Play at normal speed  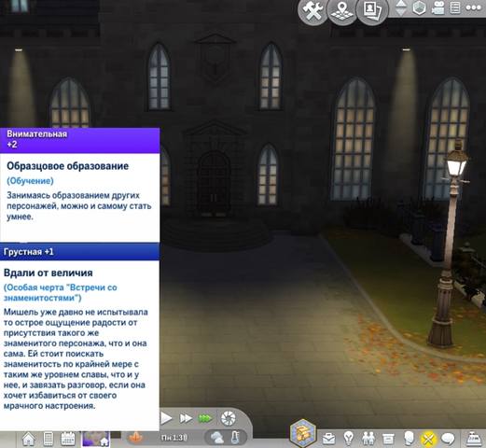click(x=166, y=418)
